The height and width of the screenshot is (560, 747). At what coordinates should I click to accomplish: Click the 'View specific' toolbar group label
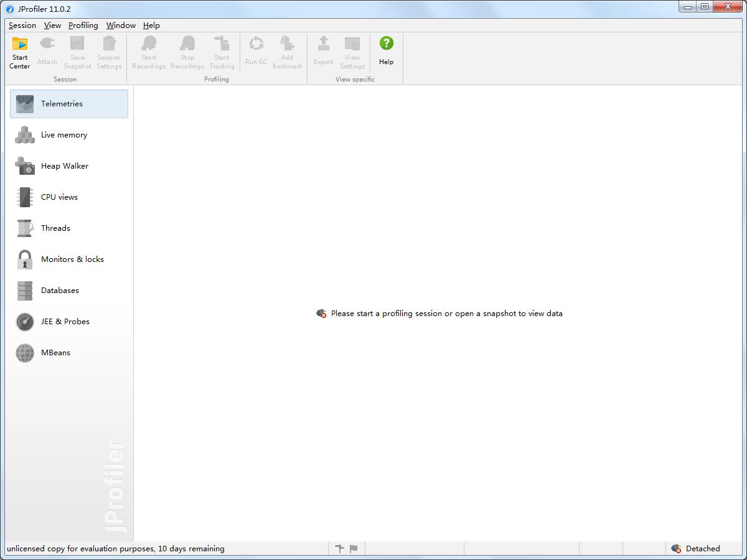click(x=355, y=79)
